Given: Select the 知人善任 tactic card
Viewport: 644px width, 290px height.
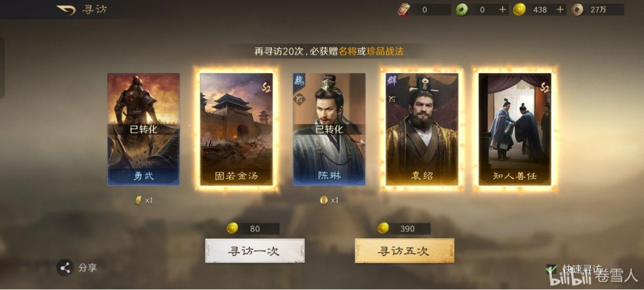Looking at the screenshot, I should tap(515, 130).
